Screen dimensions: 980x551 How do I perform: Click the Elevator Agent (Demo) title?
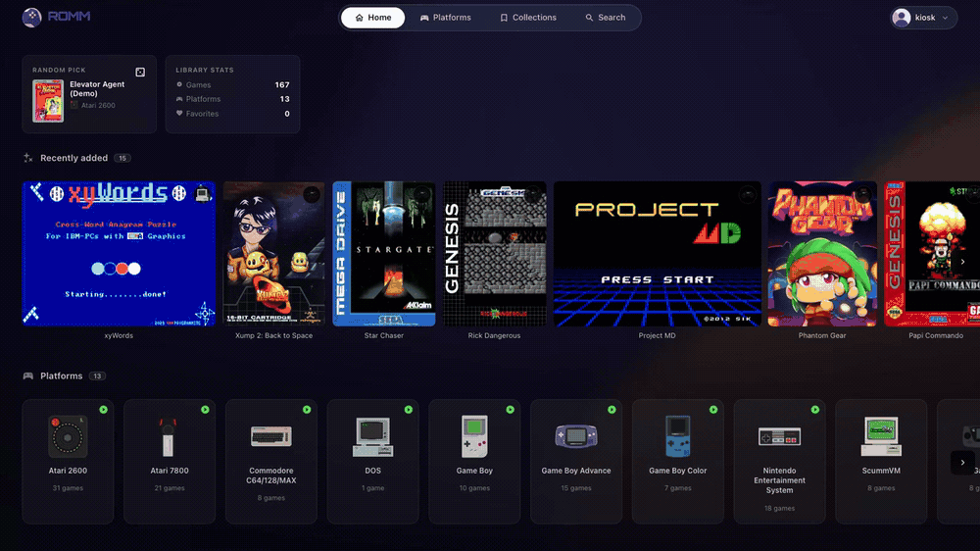coord(97,89)
